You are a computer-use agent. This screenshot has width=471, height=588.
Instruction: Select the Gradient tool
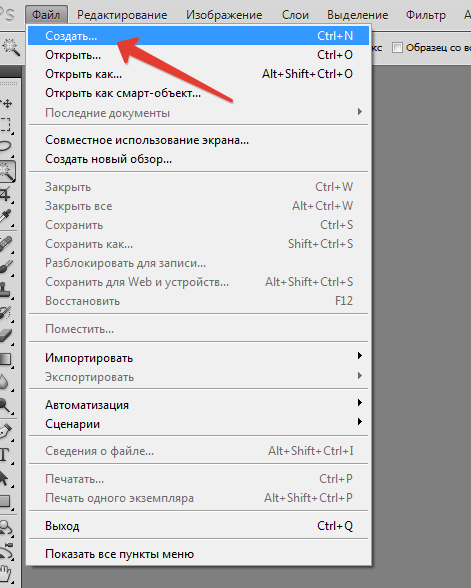click(6, 359)
